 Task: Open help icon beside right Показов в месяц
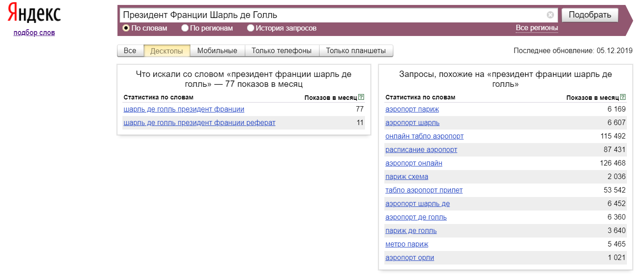click(623, 97)
